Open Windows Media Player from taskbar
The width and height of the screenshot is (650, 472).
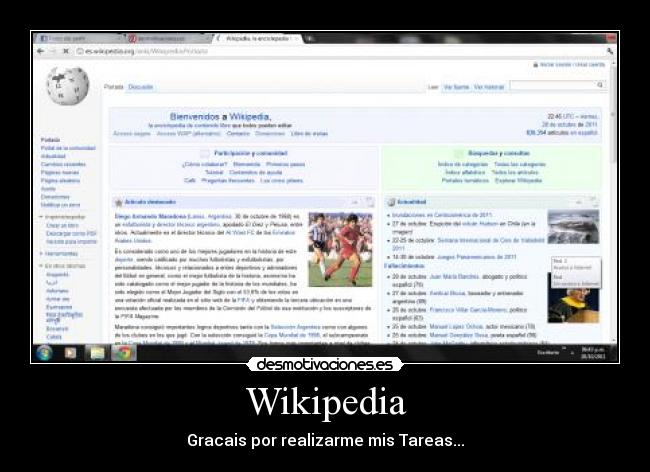coord(70,353)
